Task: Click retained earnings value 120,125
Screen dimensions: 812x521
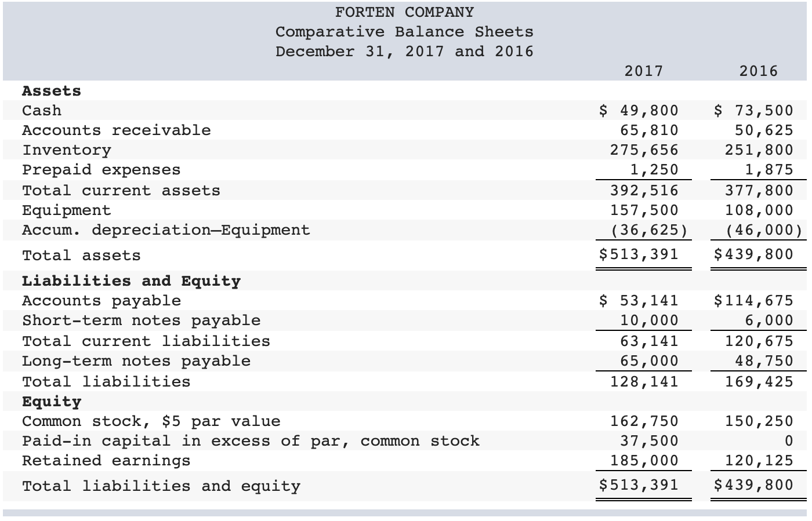Action: pyautogui.click(x=759, y=460)
